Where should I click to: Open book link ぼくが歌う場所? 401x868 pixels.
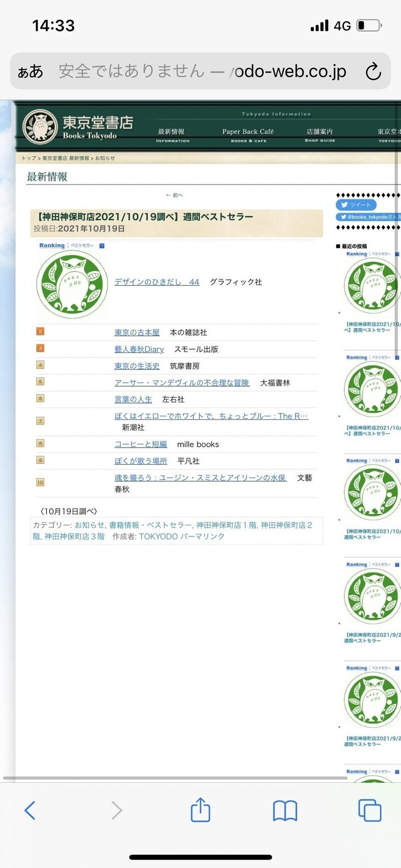pyautogui.click(x=141, y=461)
